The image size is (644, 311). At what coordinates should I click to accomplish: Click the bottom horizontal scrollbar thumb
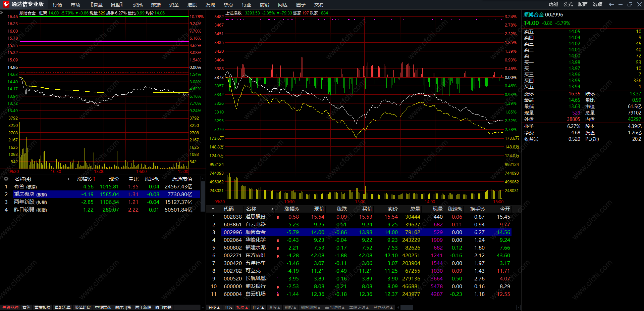coord(407,307)
